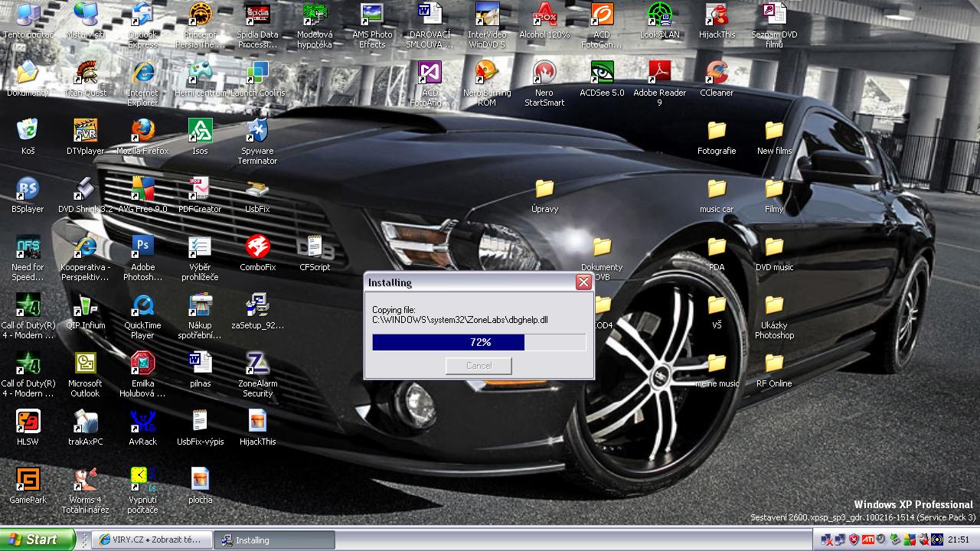Open the Fotografie folder

(x=717, y=132)
